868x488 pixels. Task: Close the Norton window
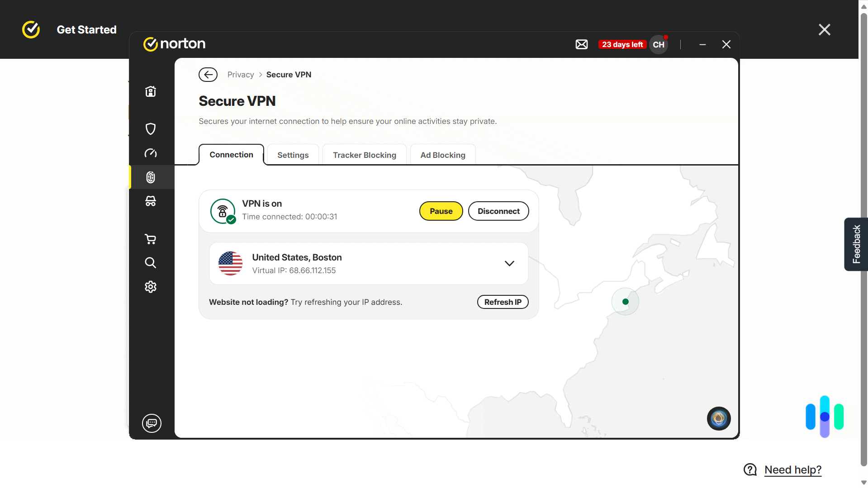[x=726, y=44]
